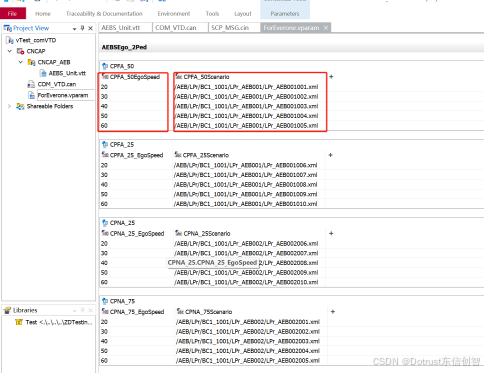Close the Project View panel
This screenshot has width=484, height=373.
click(90, 29)
